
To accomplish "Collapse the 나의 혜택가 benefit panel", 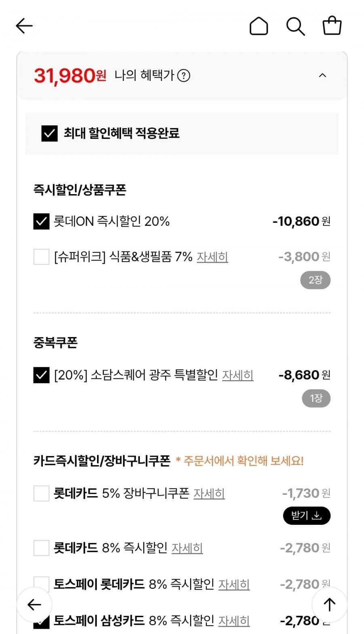I will (x=322, y=76).
